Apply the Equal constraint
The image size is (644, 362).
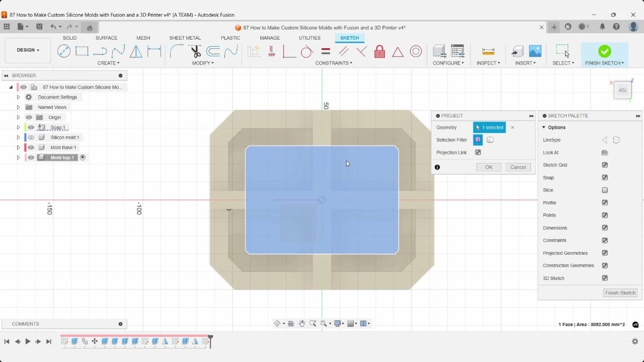tap(326, 51)
